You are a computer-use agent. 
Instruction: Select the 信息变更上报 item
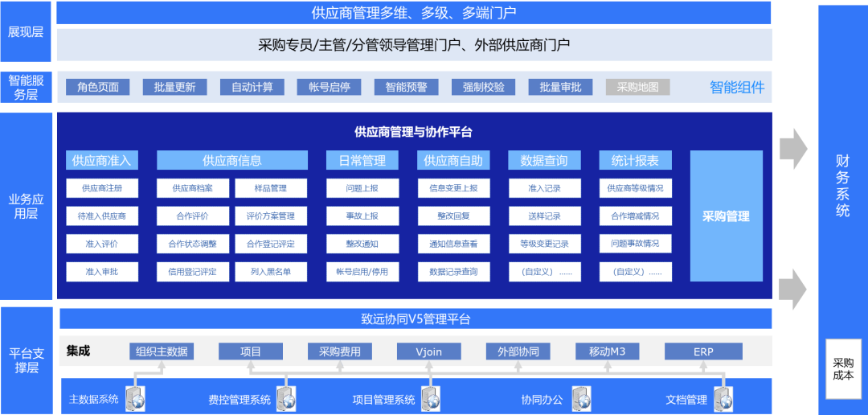tap(453, 188)
